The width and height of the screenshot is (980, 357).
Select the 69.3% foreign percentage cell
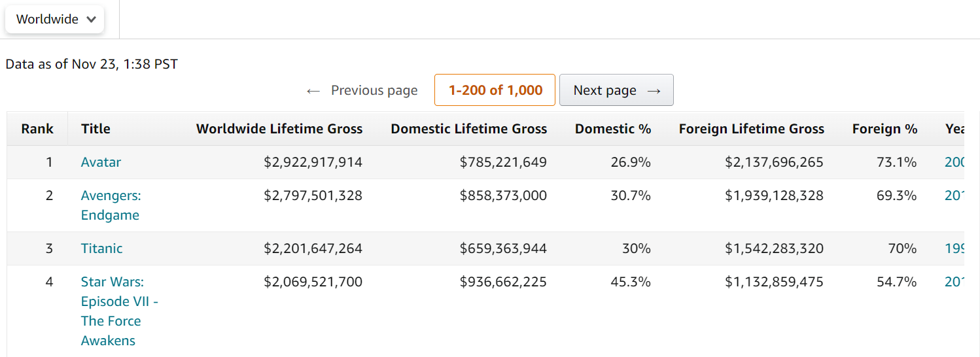(x=897, y=195)
